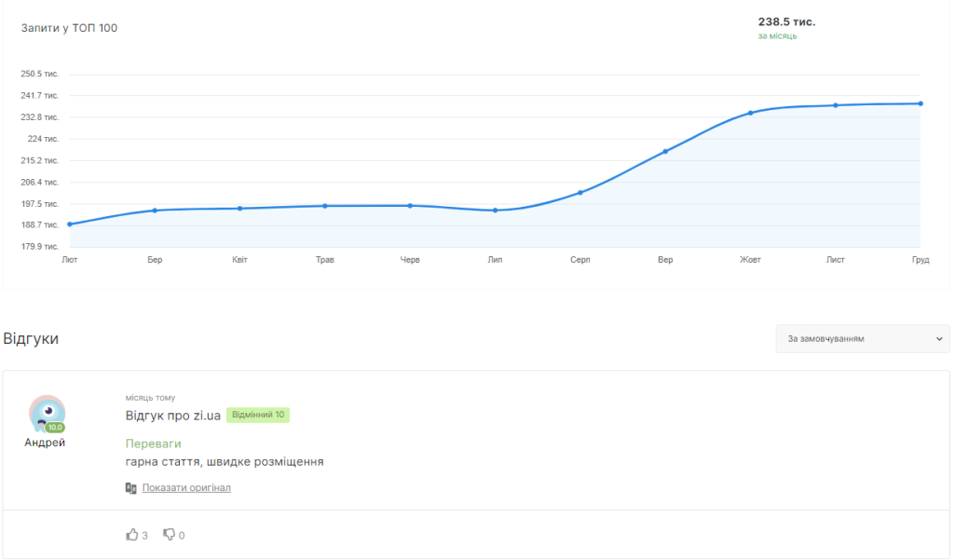Click the 238.5 тис. monthly total value
Viewport: 954px width, 560px height.
[x=786, y=21]
